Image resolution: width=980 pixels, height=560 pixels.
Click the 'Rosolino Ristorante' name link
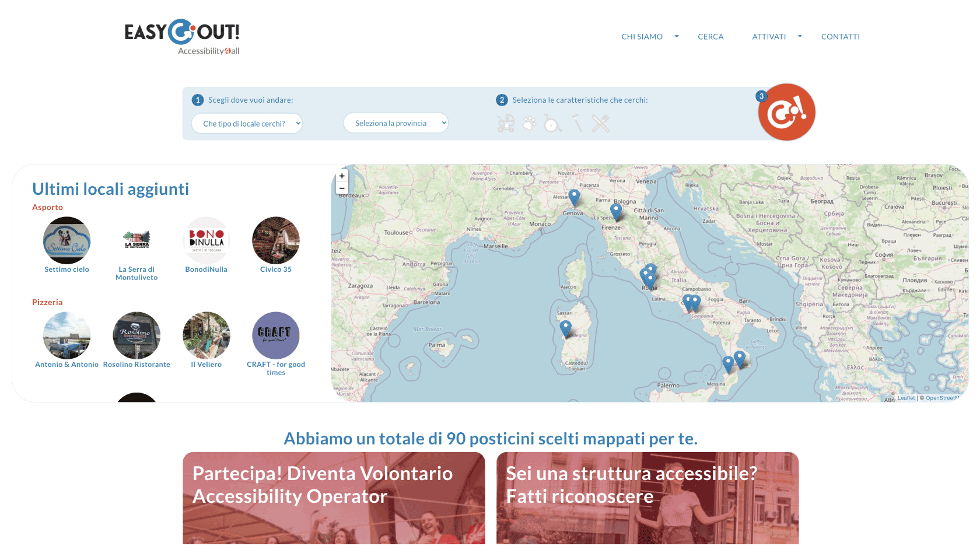tap(136, 365)
